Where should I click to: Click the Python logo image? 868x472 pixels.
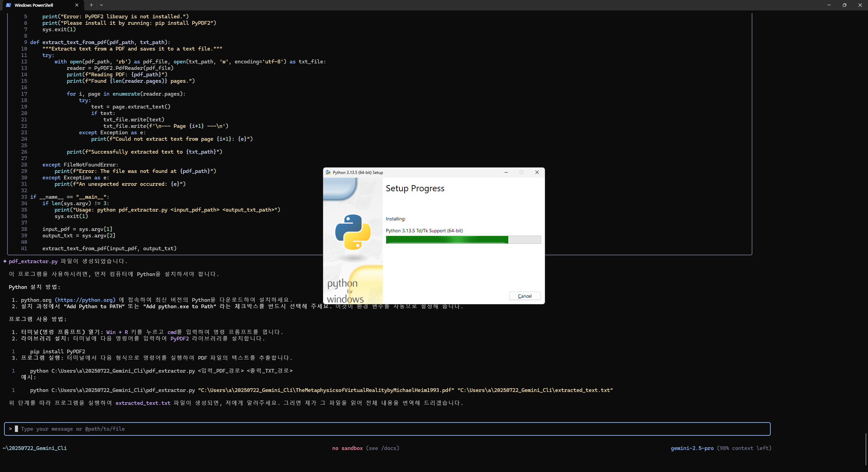(353, 232)
